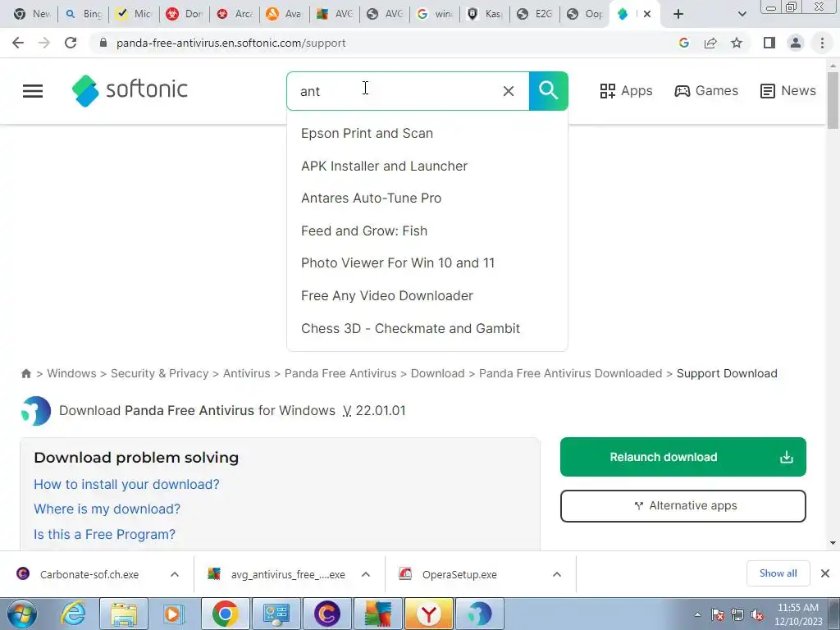Open Chrome profile avatar

coord(796,43)
